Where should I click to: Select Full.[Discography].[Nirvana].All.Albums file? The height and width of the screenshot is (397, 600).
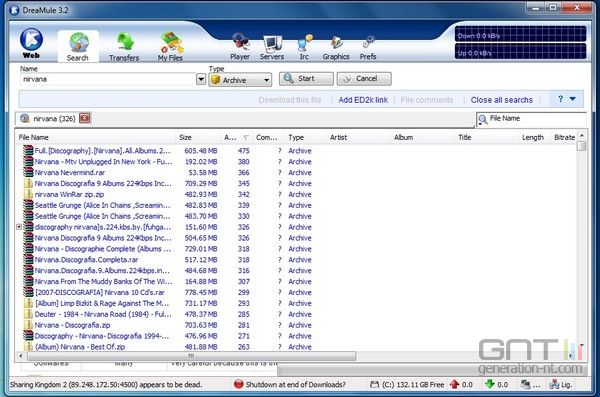(x=103, y=151)
